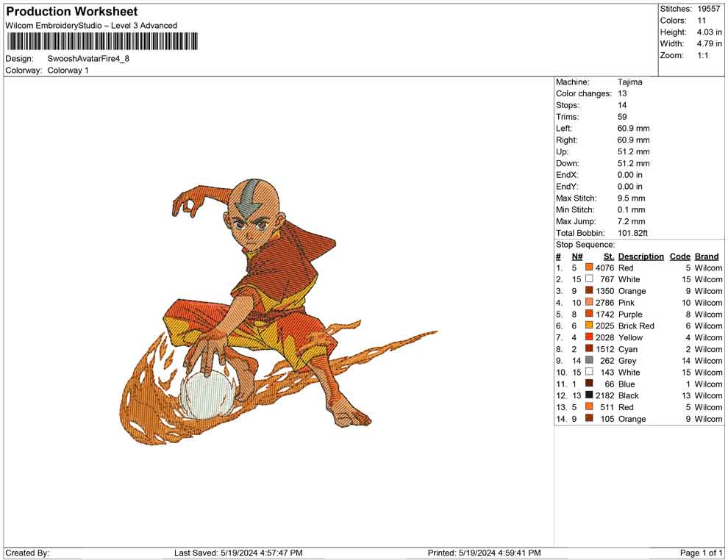Viewport: 728px width, 560px height.
Task: Click the swatch beside 1350 Orange
Action: 589,290
